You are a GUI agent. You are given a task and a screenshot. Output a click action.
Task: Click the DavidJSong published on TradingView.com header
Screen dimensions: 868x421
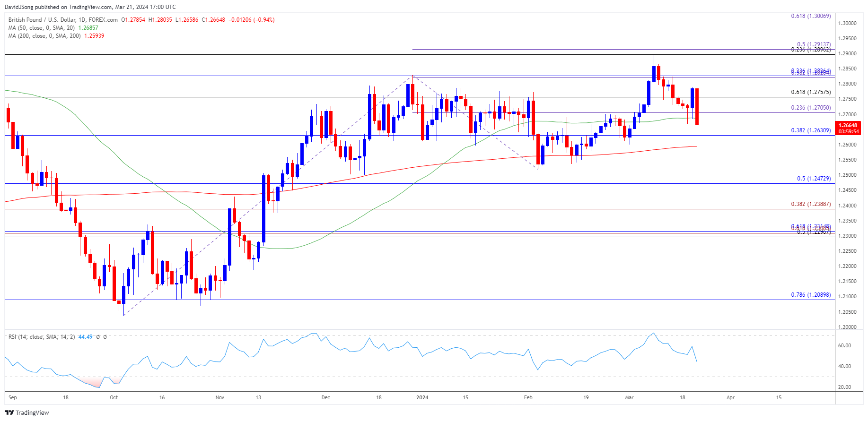(90, 7)
